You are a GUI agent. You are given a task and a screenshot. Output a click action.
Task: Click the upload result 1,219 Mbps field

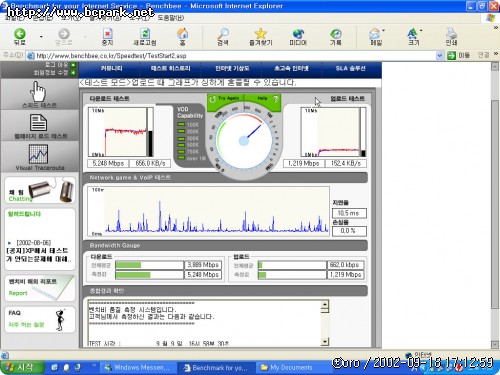pyautogui.click(x=303, y=163)
